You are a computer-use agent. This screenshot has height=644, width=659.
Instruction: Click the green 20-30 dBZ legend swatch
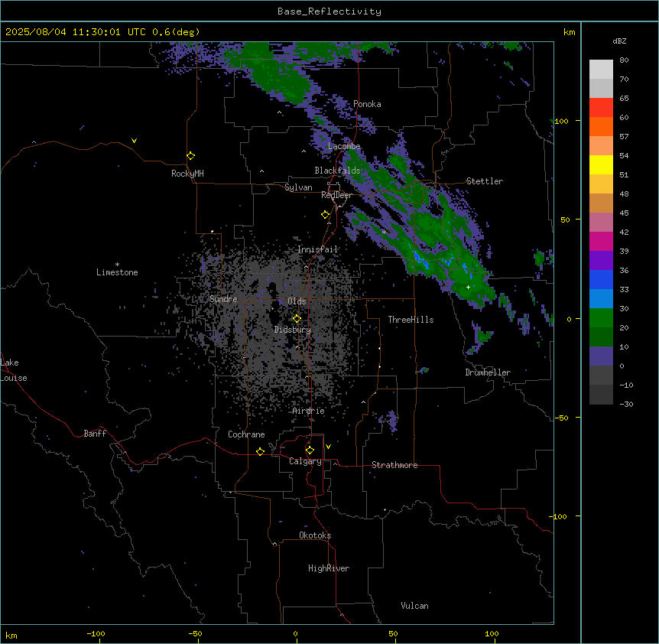[x=601, y=318]
